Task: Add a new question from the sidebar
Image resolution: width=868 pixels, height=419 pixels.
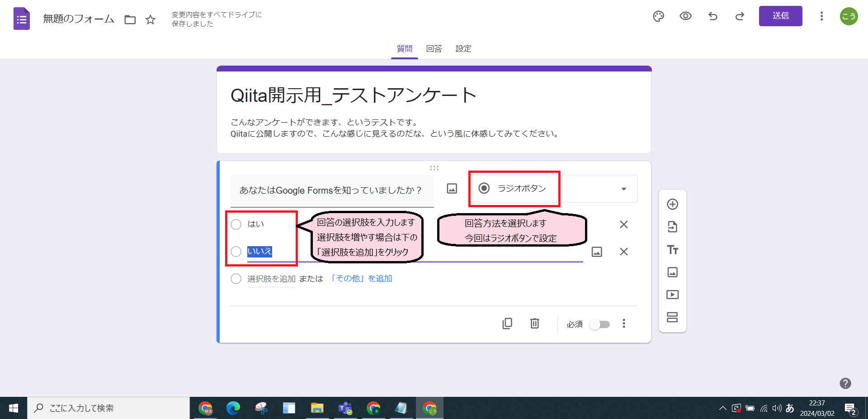Action: (672, 204)
